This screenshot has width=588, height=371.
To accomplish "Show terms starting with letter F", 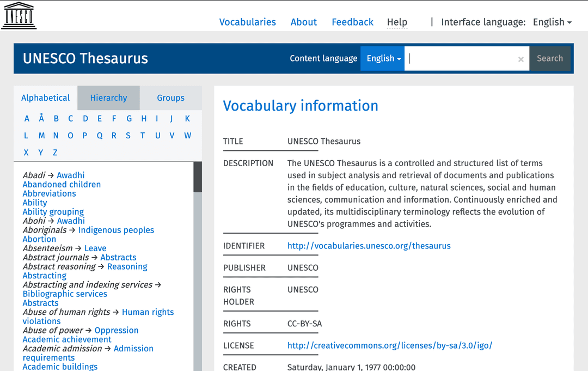I will pos(114,119).
